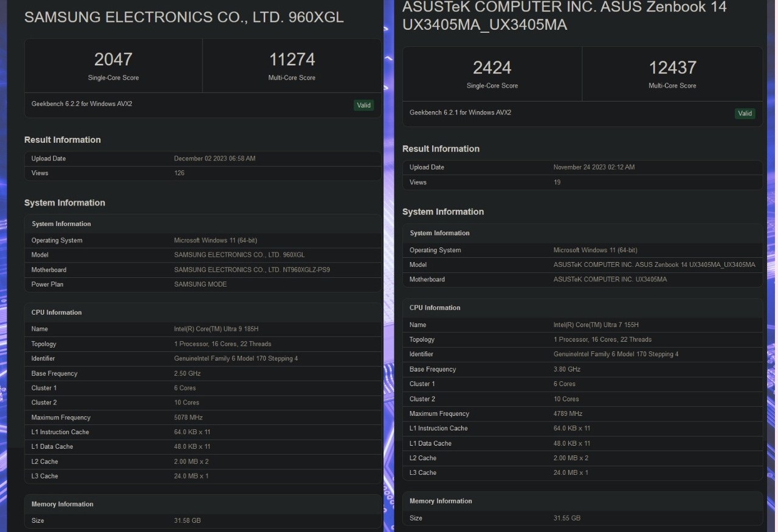Screen dimensions: 778x532
Task: Click Samsung base frequency 2.50 GHz
Action: [187, 374]
